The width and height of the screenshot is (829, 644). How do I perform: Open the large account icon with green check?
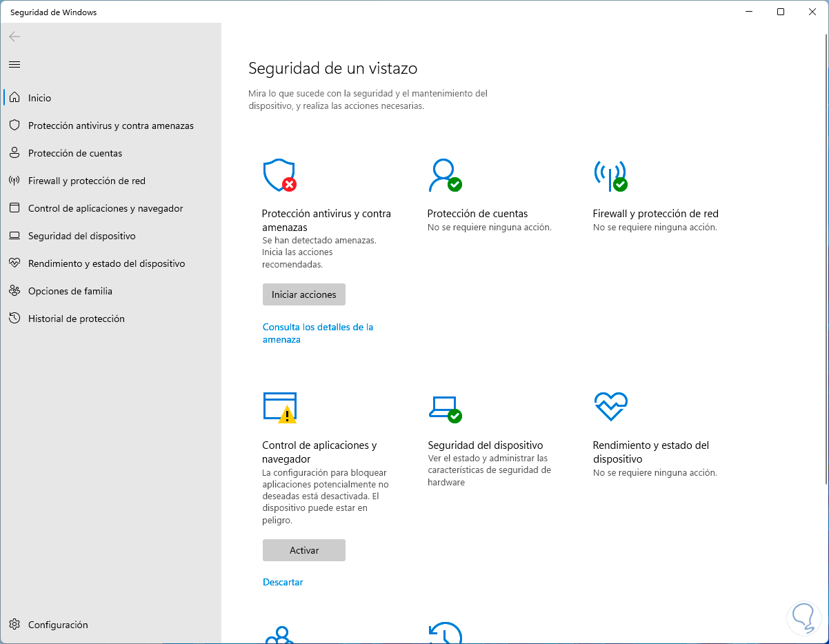click(x=445, y=176)
